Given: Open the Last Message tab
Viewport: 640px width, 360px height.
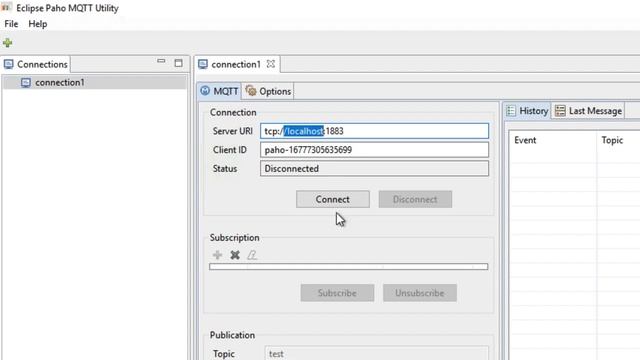Looking at the screenshot, I should coord(588,111).
